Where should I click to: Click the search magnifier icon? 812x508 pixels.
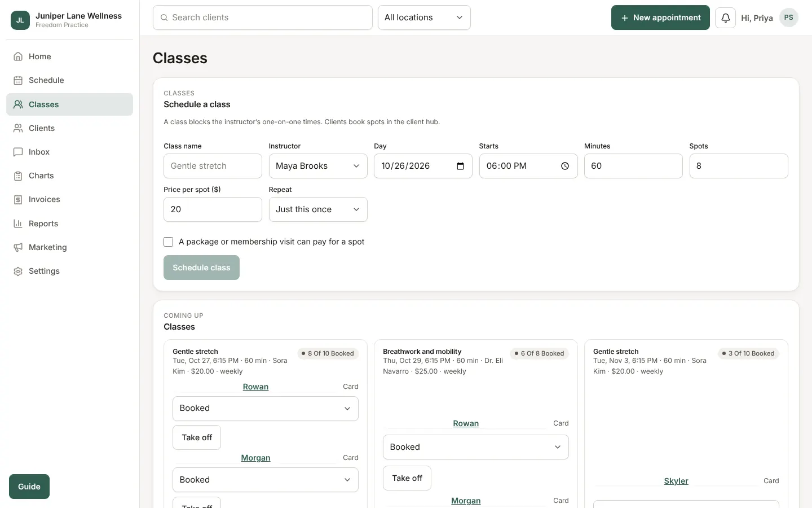pyautogui.click(x=164, y=17)
